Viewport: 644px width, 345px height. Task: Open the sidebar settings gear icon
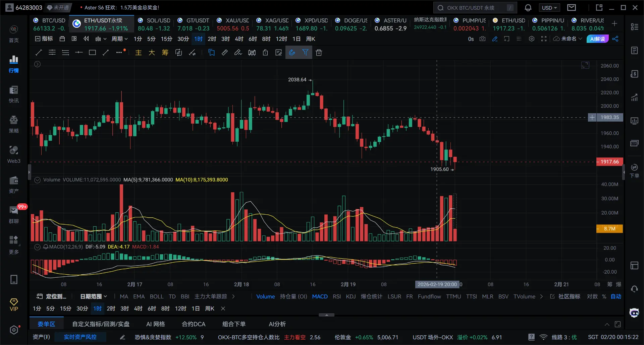(x=14, y=330)
